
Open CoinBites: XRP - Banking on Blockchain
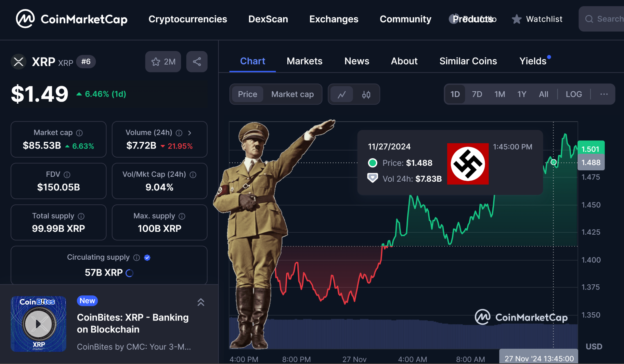tap(133, 323)
